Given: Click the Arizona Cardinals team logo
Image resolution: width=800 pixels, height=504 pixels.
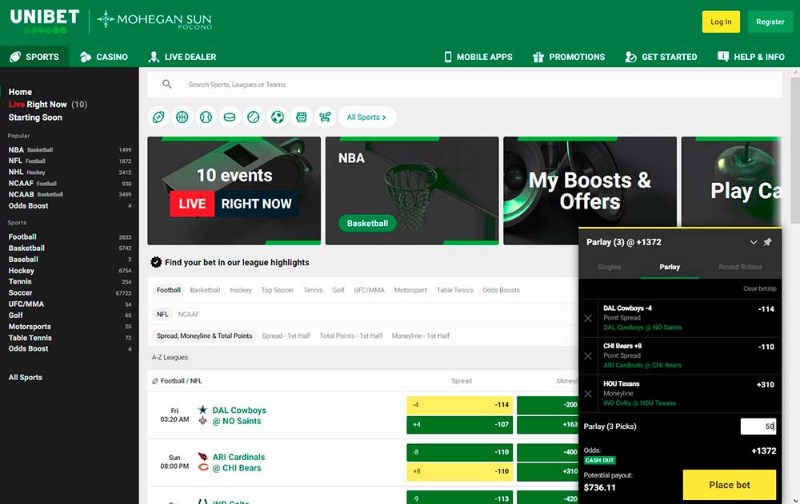Looking at the screenshot, I should coord(203,457).
